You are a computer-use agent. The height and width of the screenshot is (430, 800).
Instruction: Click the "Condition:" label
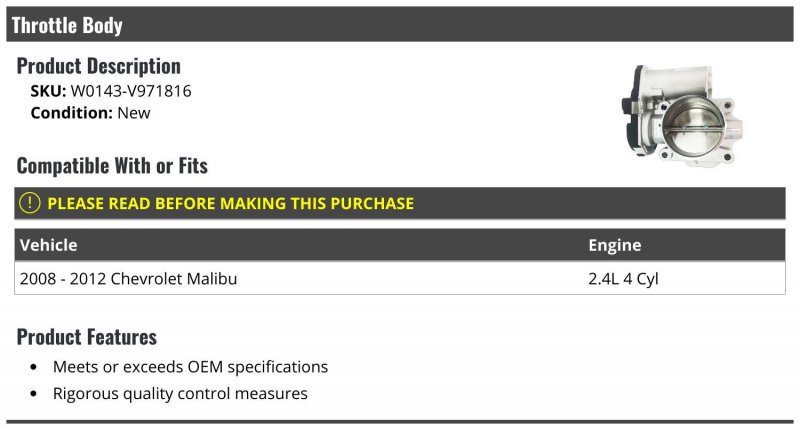[x=71, y=113]
